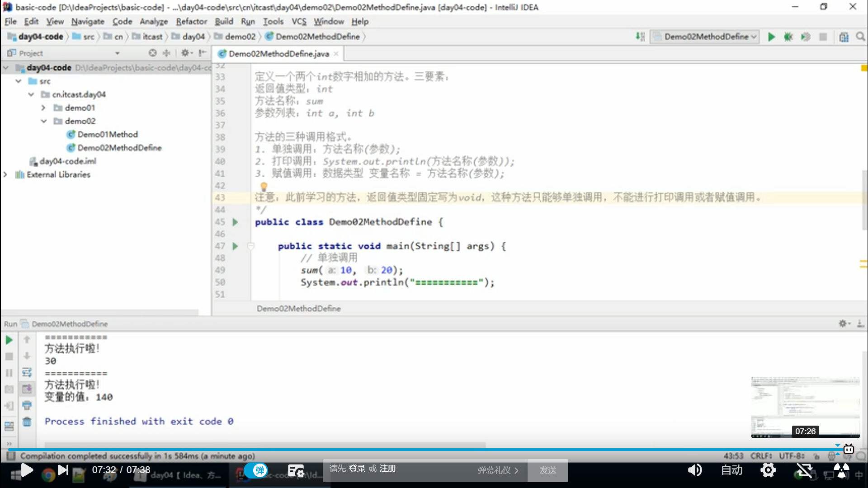This screenshot has height=488, width=868.
Task: Click 注册 register link
Action: 388,469
